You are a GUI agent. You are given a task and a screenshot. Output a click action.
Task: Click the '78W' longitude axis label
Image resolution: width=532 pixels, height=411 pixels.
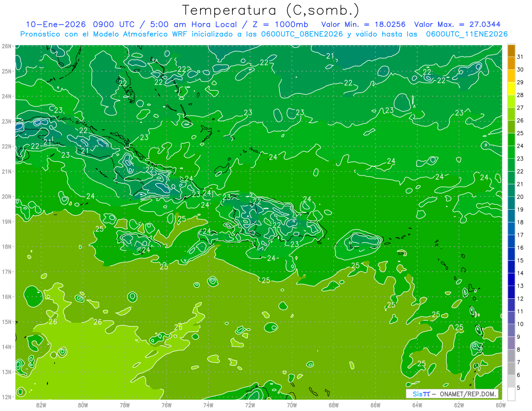point(125,404)
